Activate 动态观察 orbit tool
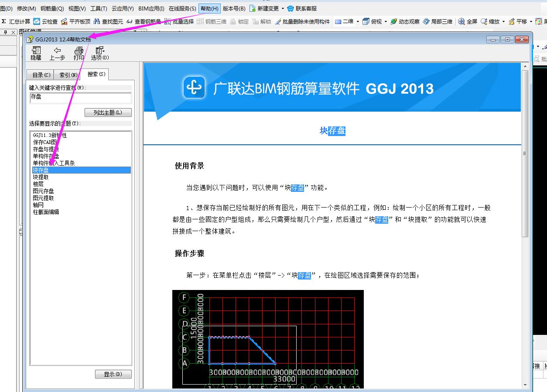The height and width of the screenshot is (392, 547). (x=405, y=21)
